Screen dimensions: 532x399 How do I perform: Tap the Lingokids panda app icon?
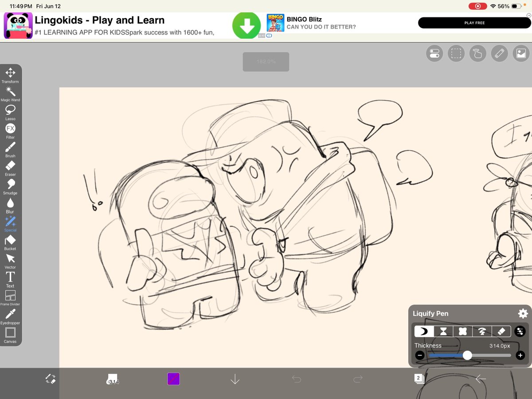pos(18,25)
